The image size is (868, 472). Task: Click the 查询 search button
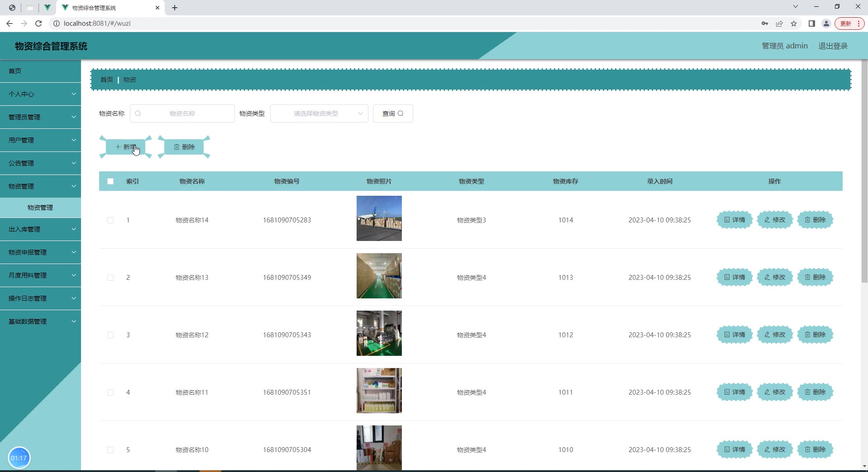pyautogui.click(x=393, y=113)
